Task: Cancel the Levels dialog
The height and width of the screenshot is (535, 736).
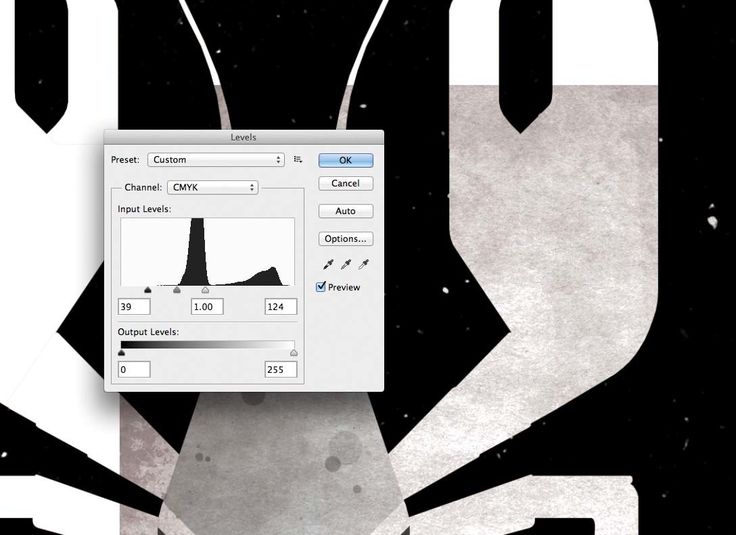Action: tap(345, 183)
